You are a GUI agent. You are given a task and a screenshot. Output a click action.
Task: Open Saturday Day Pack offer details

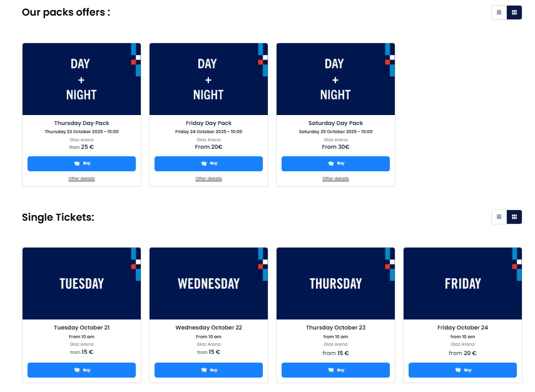(335, 179)
